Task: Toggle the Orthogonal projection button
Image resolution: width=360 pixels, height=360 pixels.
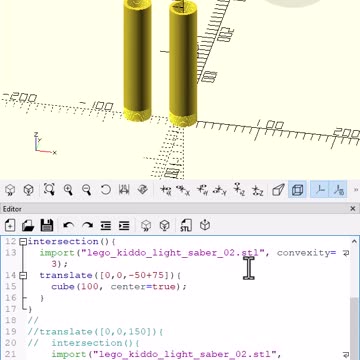Action: pos(297,190)
